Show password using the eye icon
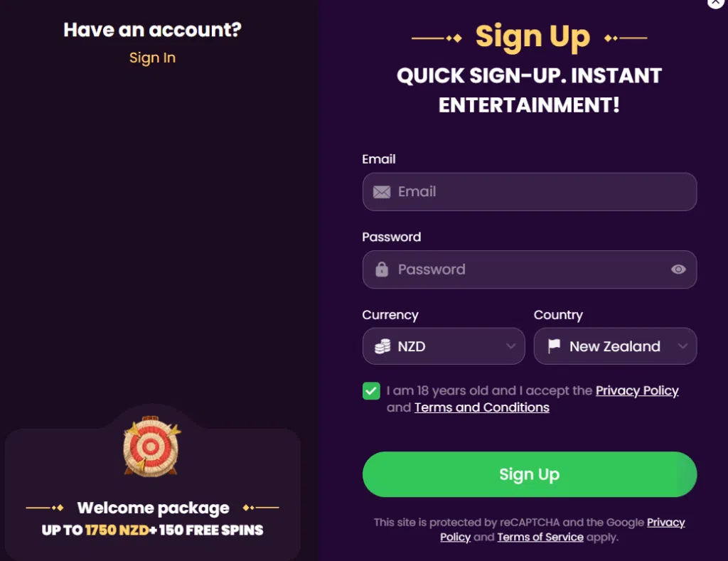Viewport: 728px width, 561px height. [x=678, y=269]
